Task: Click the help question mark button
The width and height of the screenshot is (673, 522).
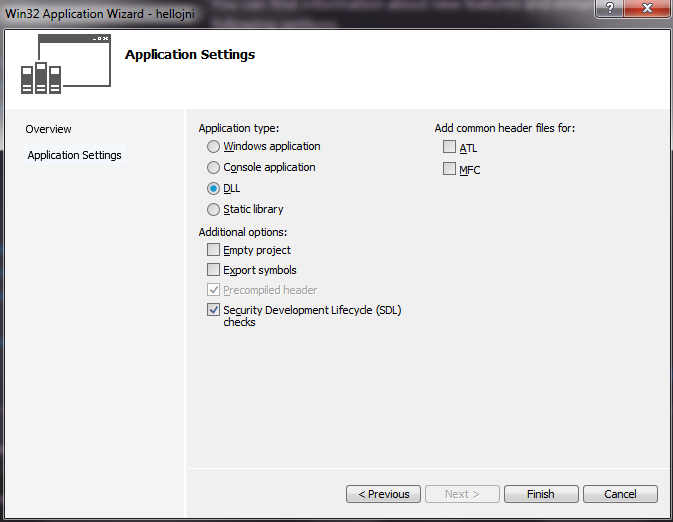Action: tap(609, 8)
